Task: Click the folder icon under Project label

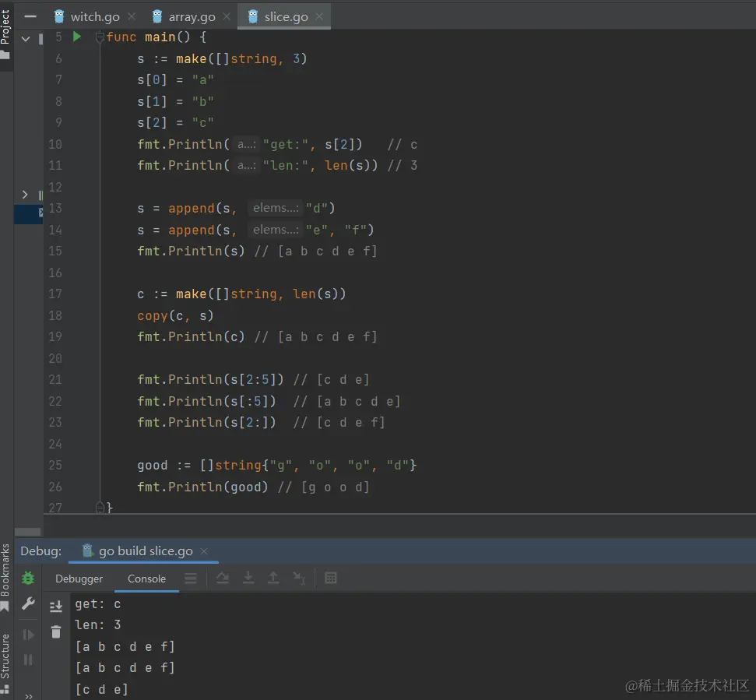Action: click(x=5, y=55)
